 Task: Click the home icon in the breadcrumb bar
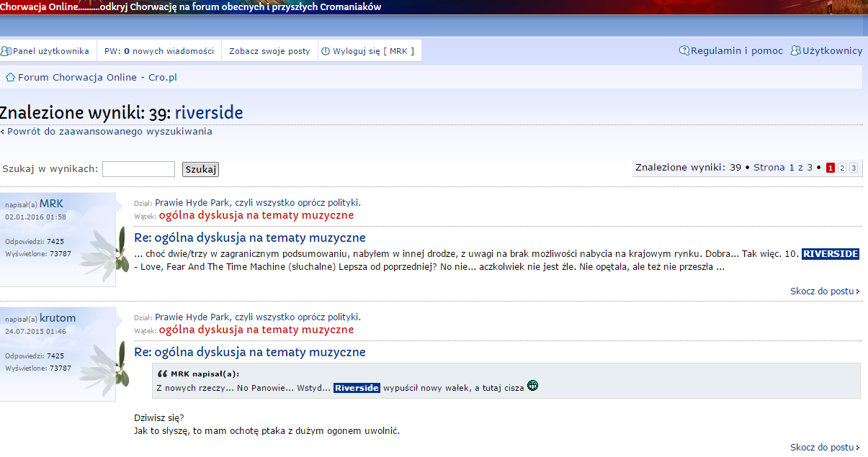(10, 77)
